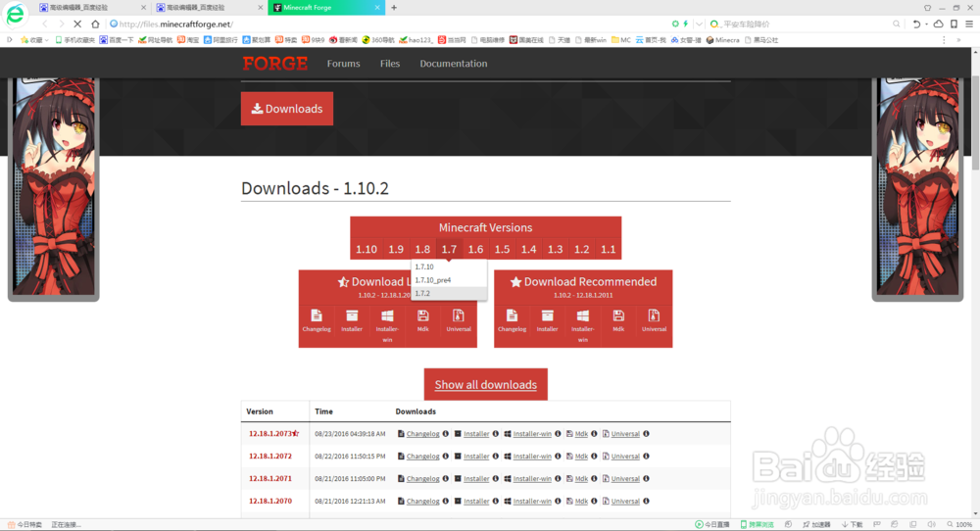The height and width of the screenshot is (531, 980).
Task: Open the hao123 bookmark
Action: [416, 40]
